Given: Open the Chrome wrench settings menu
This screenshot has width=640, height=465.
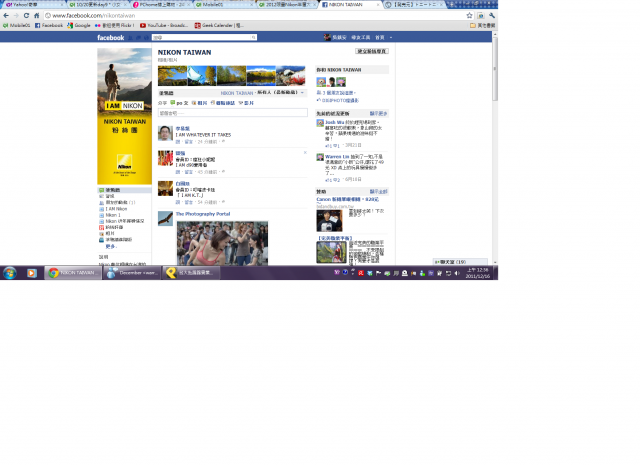Looking at the screenshot, I should 492,16.
